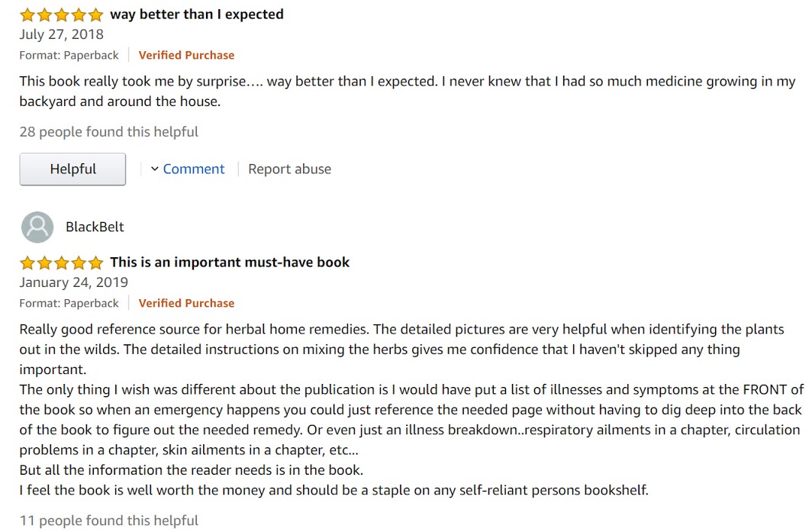Click first review's five-star rating
This screenshot has width=812, height=532.
coord(62,15)
